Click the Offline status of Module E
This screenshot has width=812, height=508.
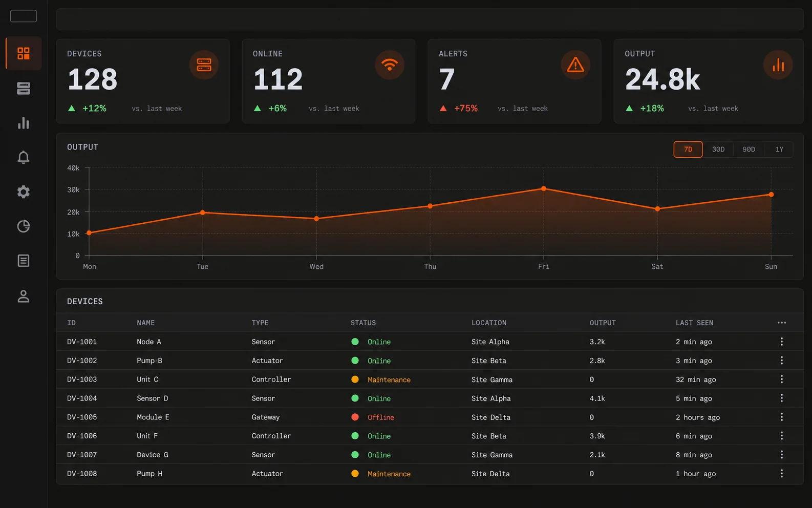(381, 417)
